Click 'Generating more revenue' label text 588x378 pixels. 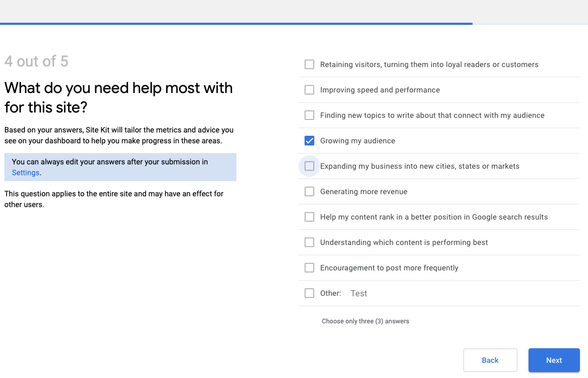pyautogui.click(x=364, y=191)
